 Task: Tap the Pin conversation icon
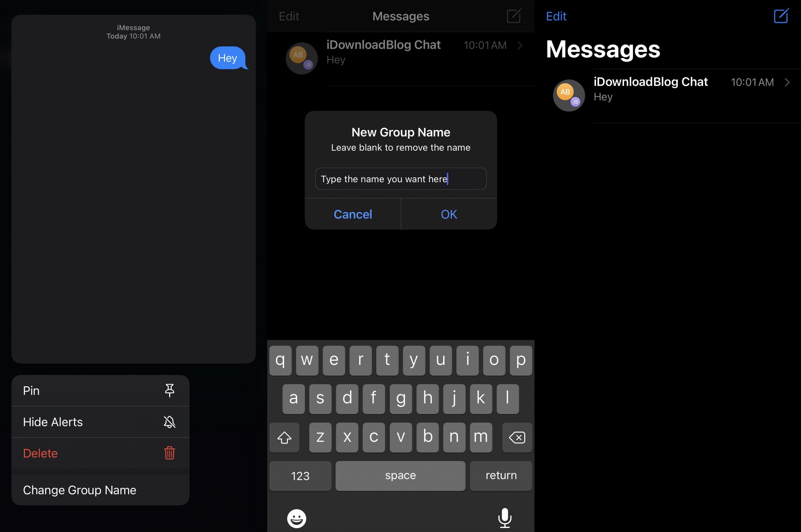[169, 391]
